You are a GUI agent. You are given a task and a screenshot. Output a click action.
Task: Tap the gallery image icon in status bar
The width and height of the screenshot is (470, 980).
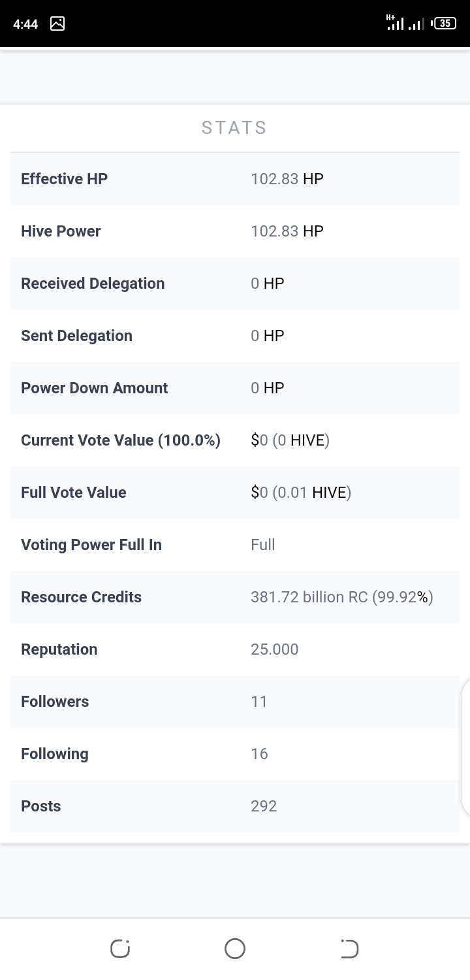(57, 24)
